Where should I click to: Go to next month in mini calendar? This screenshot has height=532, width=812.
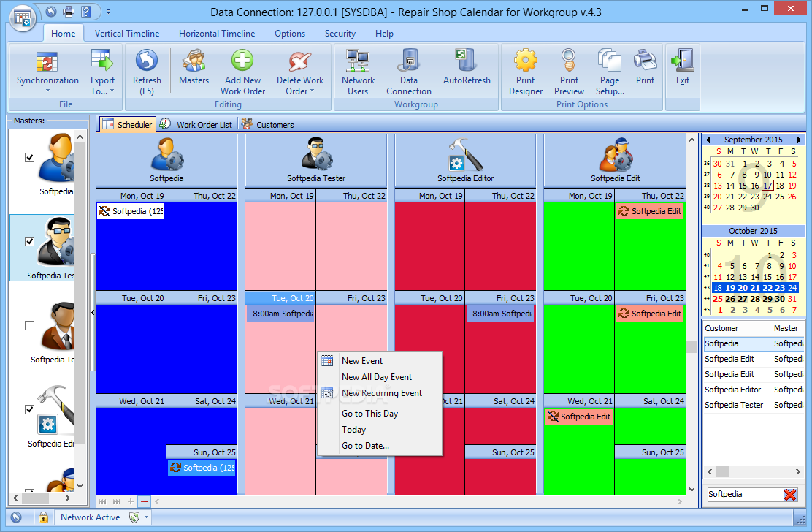point(799,140)
